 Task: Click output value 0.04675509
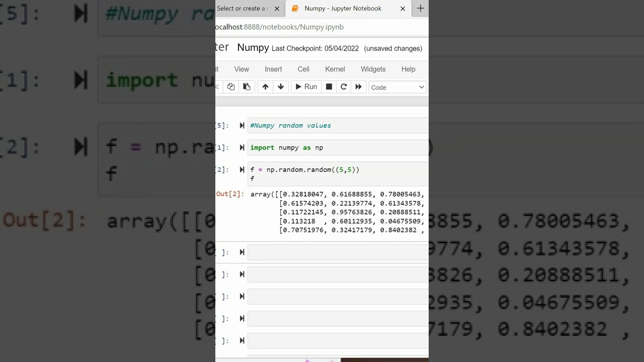400,221
